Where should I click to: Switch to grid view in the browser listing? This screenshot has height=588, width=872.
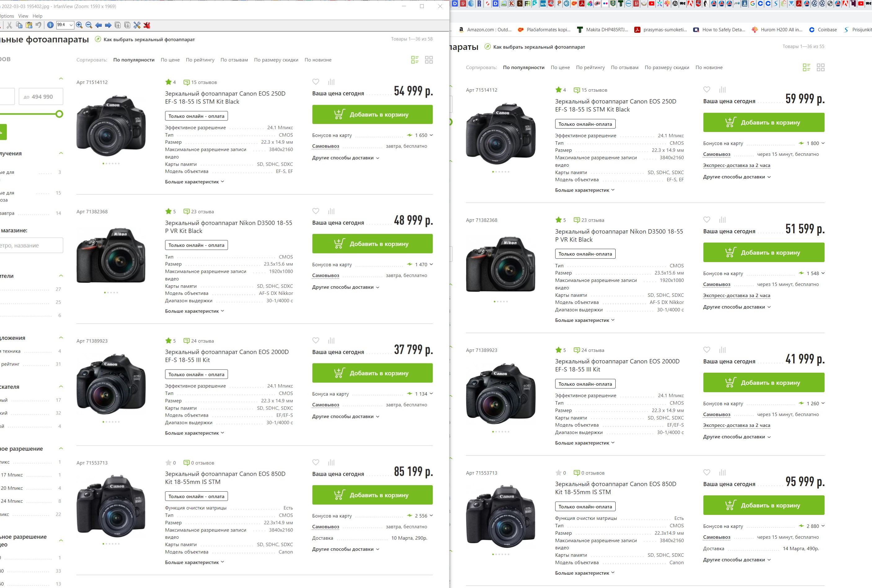pos(821,68)
